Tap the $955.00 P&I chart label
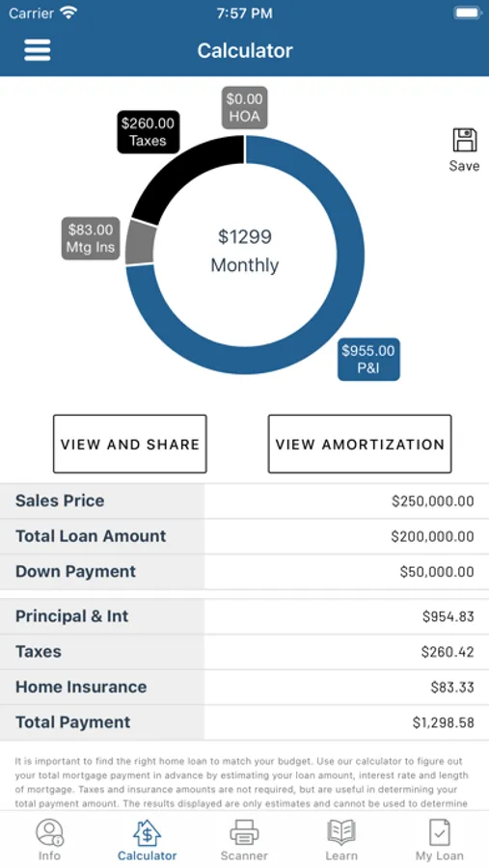 pos(368,360)
